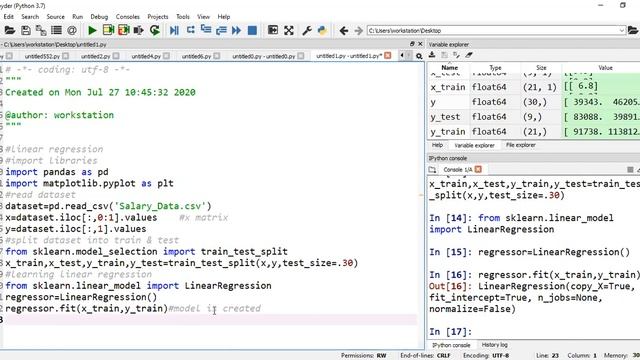Save the current file with the floppy icon
This screenshot has width=640, height=360.
click(26, 30)
